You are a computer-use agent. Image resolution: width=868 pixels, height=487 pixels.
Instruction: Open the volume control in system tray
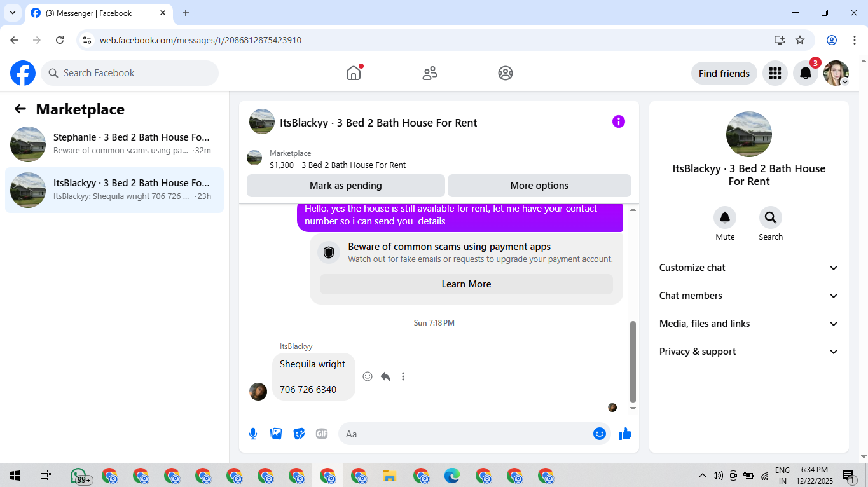coord(718,476)
